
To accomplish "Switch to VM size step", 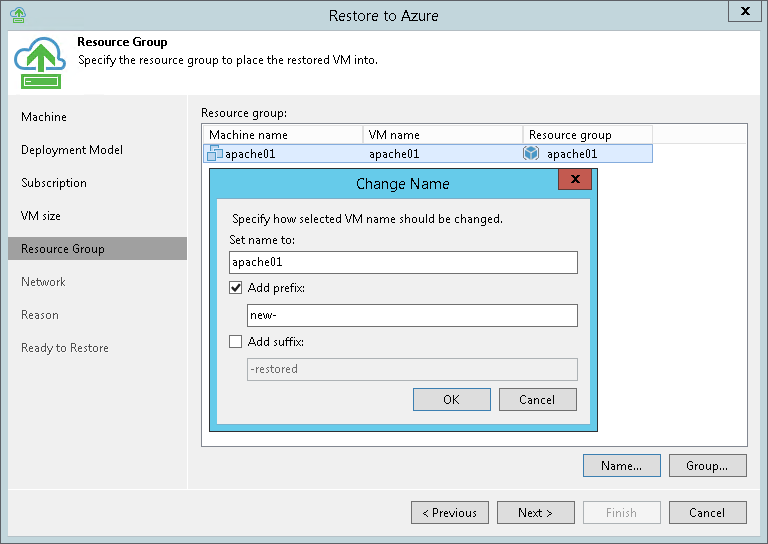I will (41, 216).
